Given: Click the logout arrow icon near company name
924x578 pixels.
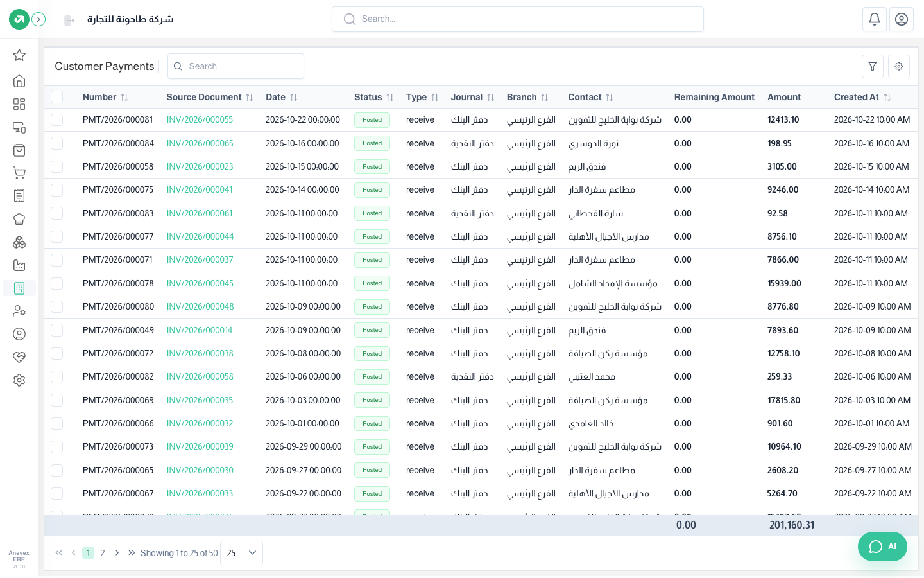Looking at the screenshot, I should 69,21.
